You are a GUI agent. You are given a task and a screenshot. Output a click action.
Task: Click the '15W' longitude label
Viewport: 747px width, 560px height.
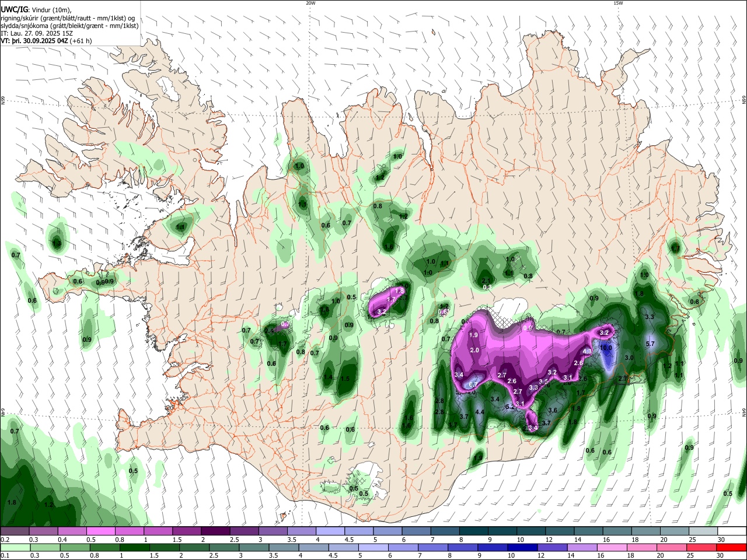(618, 3)
